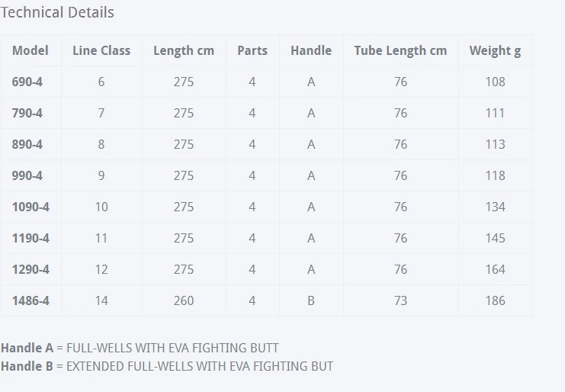Click the 1486-4 model cell
565x392 pixels.
[30, 300]
